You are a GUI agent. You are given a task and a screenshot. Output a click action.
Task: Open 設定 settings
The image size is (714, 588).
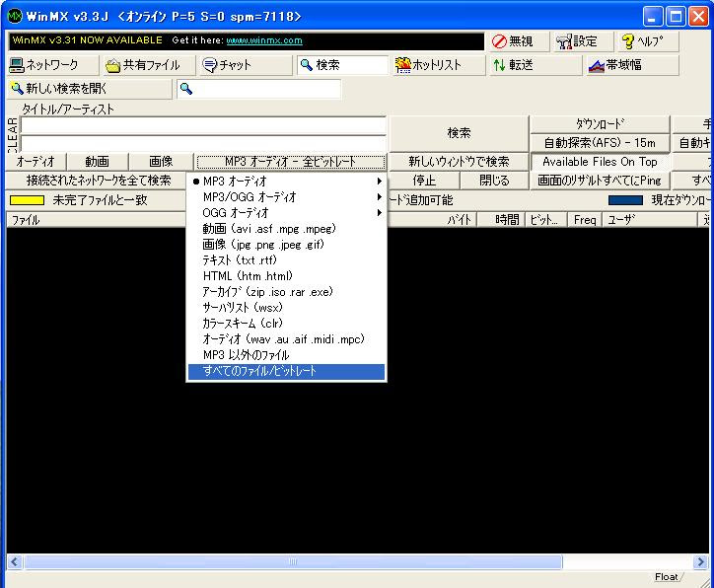pyautogui.click(x=583, y=41)
